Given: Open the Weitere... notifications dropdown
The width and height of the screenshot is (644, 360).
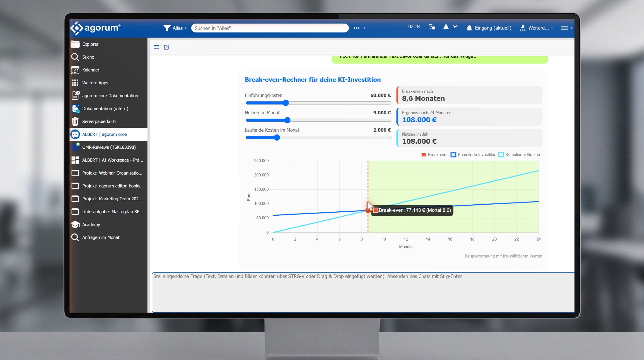Looking at the screenshot, I should tap(537, 28).
